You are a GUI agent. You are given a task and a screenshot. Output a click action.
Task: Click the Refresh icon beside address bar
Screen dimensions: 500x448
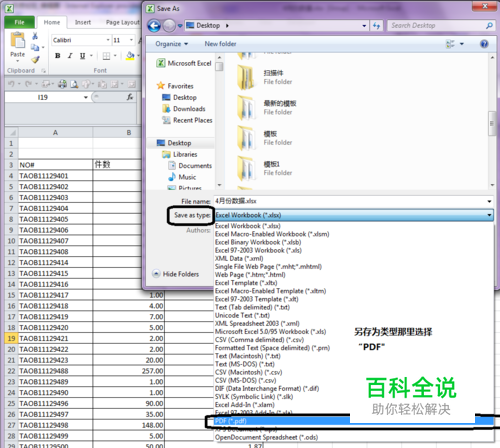coord(376,26)
